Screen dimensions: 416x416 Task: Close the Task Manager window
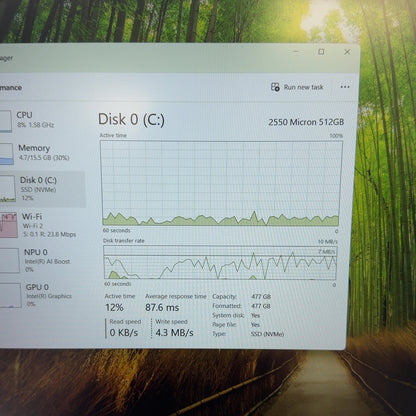pos(347,52)
